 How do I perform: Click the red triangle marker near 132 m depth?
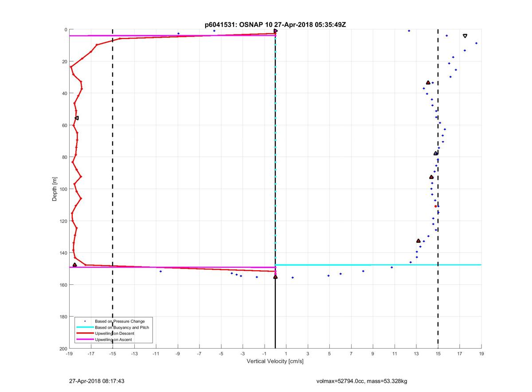click(419, 241)
